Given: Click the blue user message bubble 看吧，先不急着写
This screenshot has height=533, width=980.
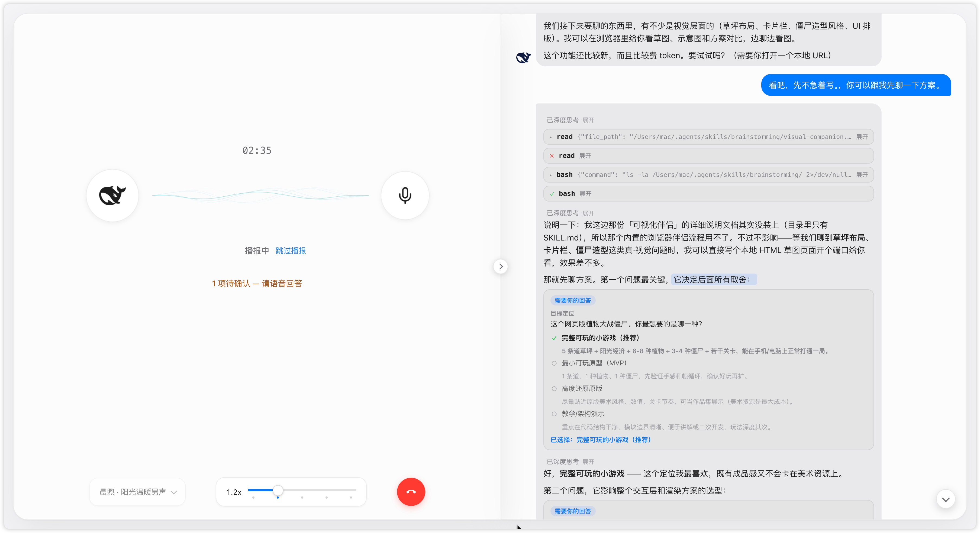Looking at the screenshot, I should coord(856,85).
